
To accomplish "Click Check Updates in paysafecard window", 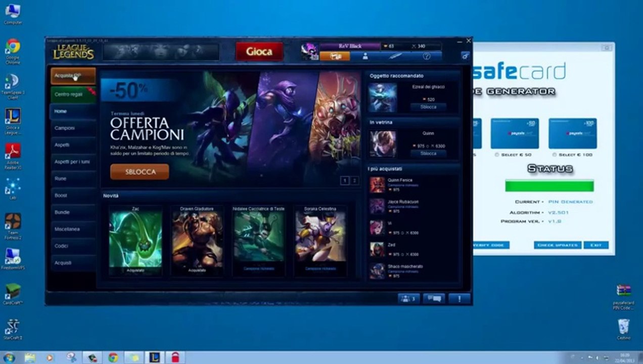I will 557,245.
